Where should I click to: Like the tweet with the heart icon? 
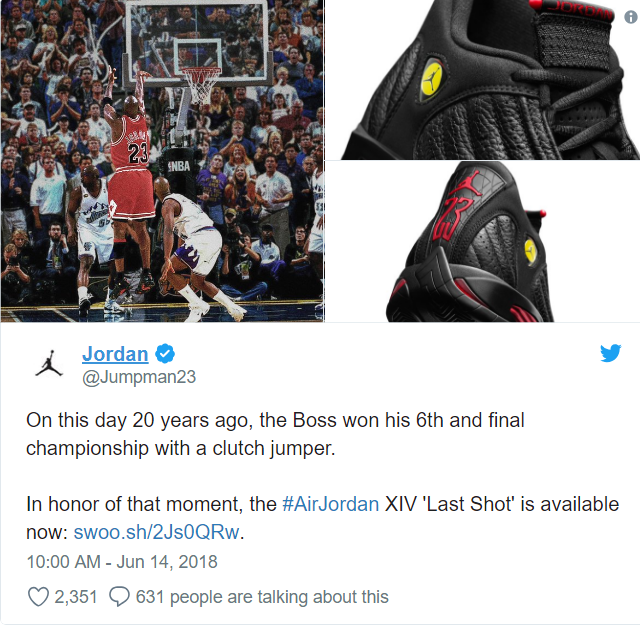pyautogui.click(x=38, y=597)
